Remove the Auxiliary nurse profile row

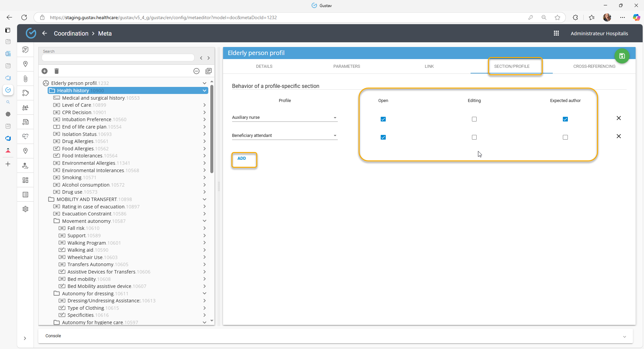[x=619, y=118]
